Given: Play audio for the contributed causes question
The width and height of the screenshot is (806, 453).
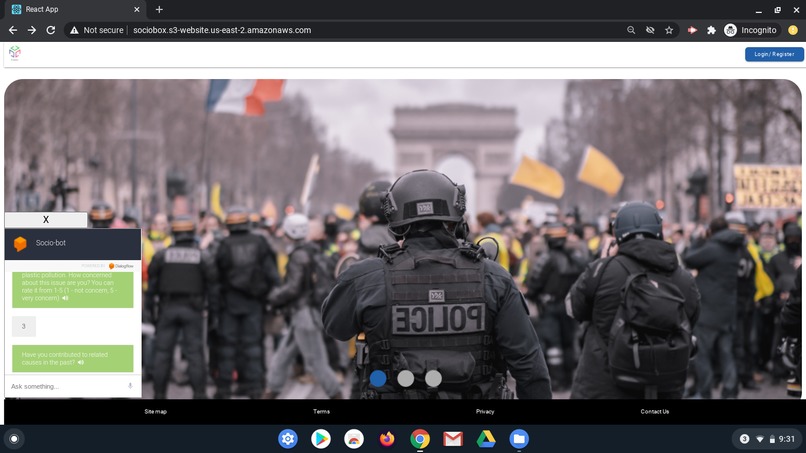Looking at the screenshot, I should pos(81,363).
